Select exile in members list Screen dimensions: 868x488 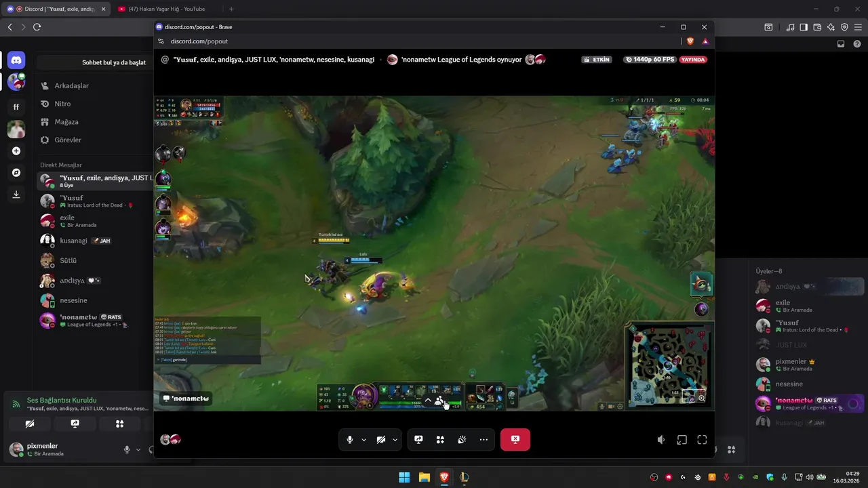pos(809,306)
